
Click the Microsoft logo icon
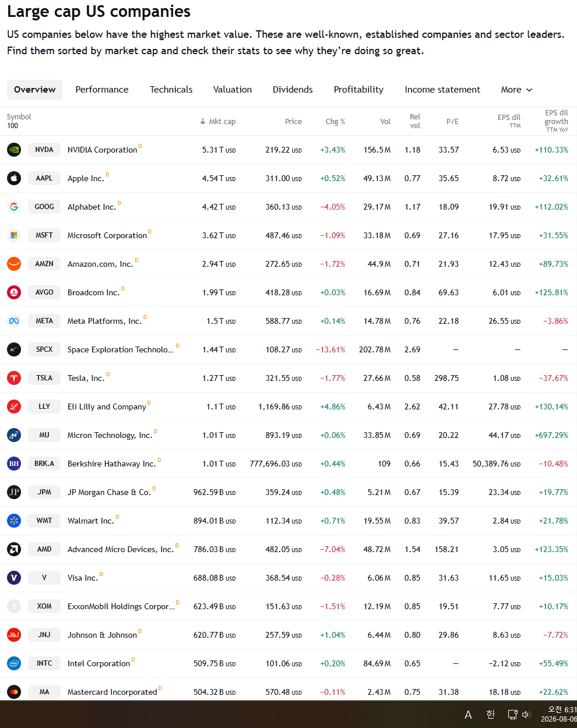coord(14,235)
